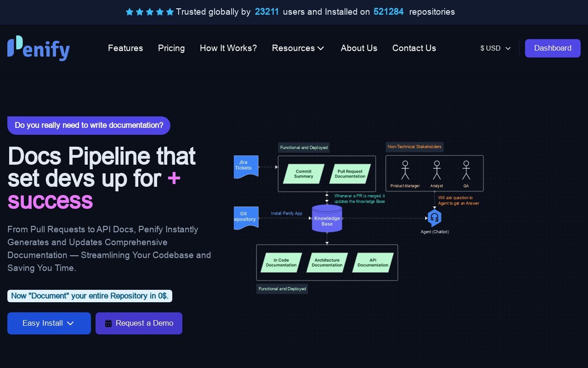The height and width of the screenshot is (368, 588).
Task: Click Request a Demo button
Action: click(x=139, y=323)
